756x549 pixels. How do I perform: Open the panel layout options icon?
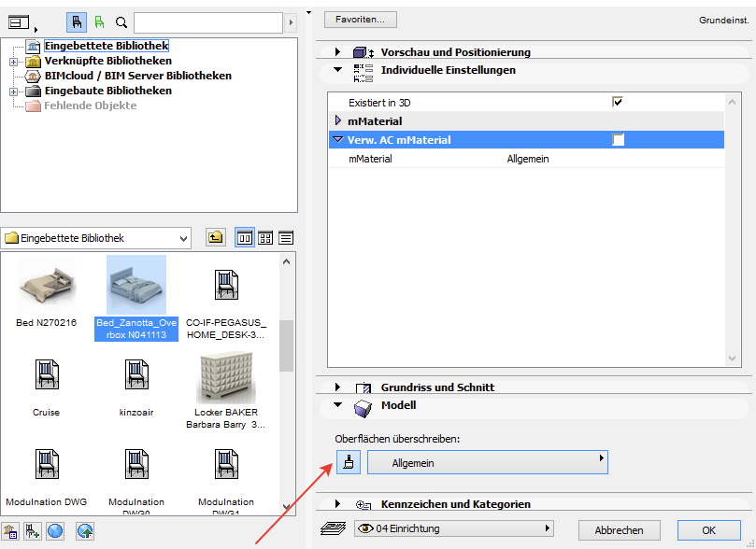pos(19,22)
